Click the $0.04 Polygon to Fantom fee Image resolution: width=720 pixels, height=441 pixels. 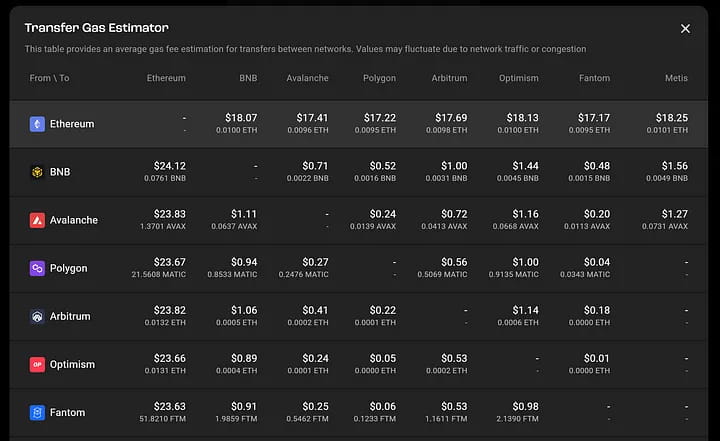(597, 262)
